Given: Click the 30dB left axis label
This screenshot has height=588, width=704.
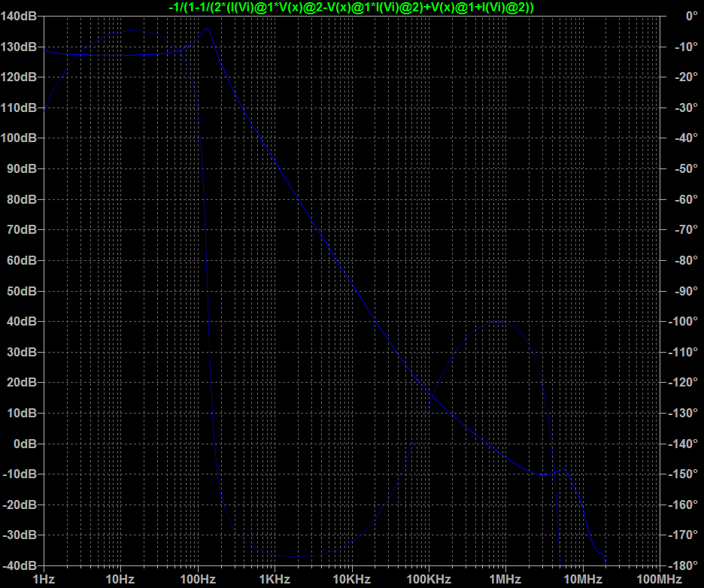Looking at the screenshot, I should tap(22, 352).
